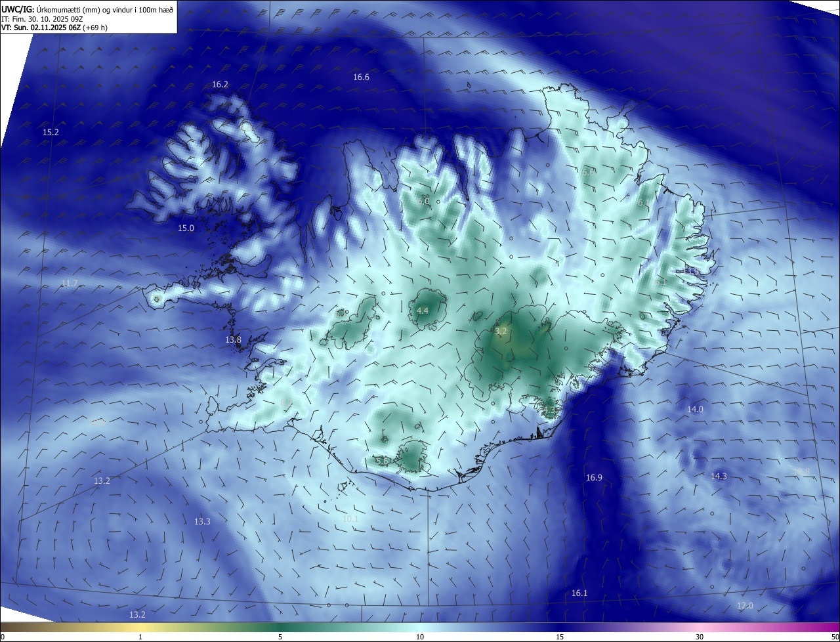Click the 15.2 value label
Screen dimensions: 840x642
pyautogui.click(x=51, y=133)
